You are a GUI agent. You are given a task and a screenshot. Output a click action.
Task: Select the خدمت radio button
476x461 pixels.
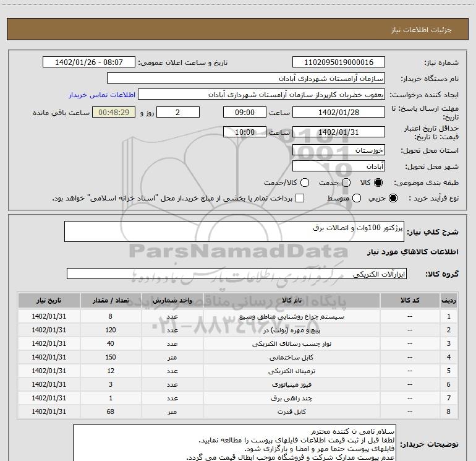(x=346, y=183)
